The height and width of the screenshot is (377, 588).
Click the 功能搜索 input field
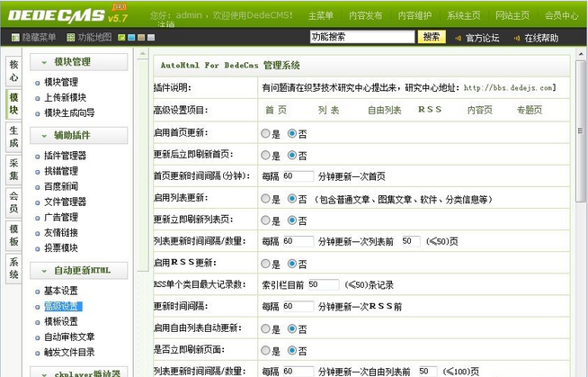click(x=361, y=37)
